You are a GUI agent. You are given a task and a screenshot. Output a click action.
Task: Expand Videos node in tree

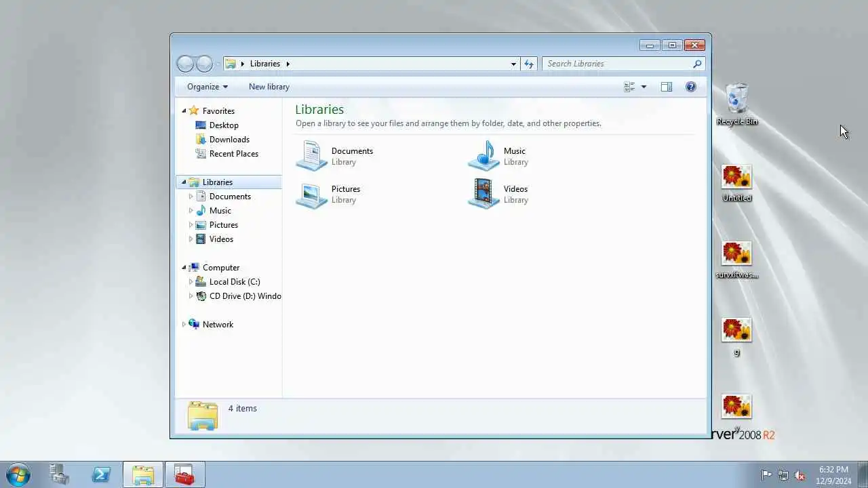coord(191,239)
